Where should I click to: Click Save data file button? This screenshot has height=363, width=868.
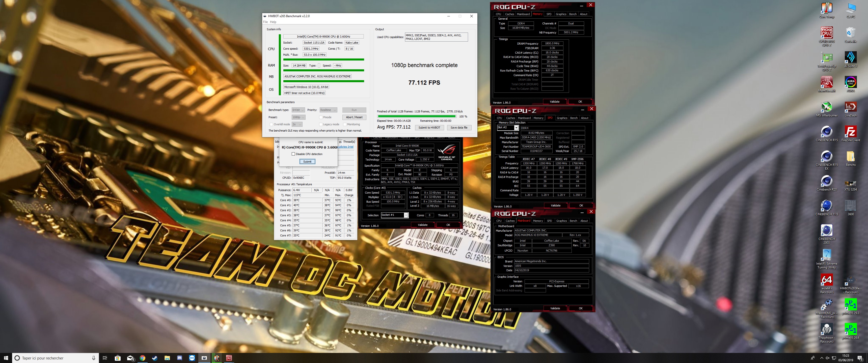[459, 128]
